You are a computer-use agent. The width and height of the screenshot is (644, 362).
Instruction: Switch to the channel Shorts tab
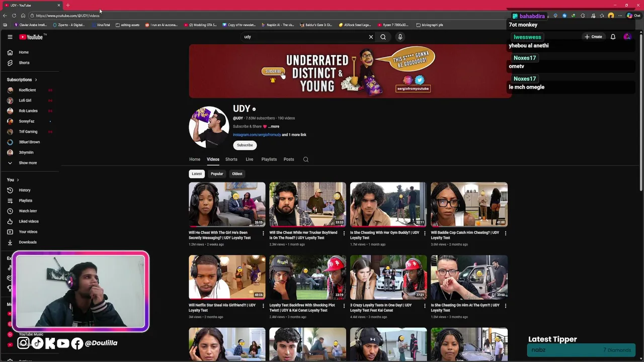pos(231,159)
